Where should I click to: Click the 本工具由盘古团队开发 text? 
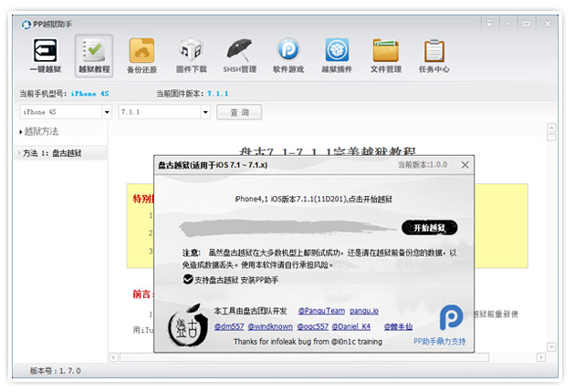250,311
